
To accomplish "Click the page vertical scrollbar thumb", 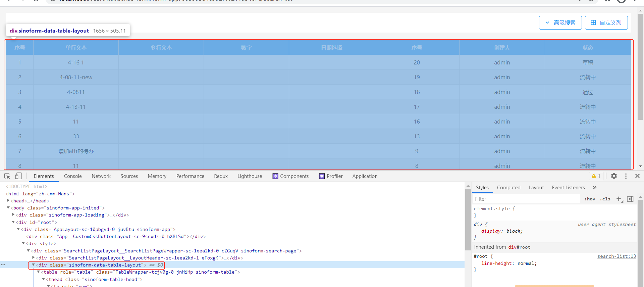I will click(x=640, y=66).
